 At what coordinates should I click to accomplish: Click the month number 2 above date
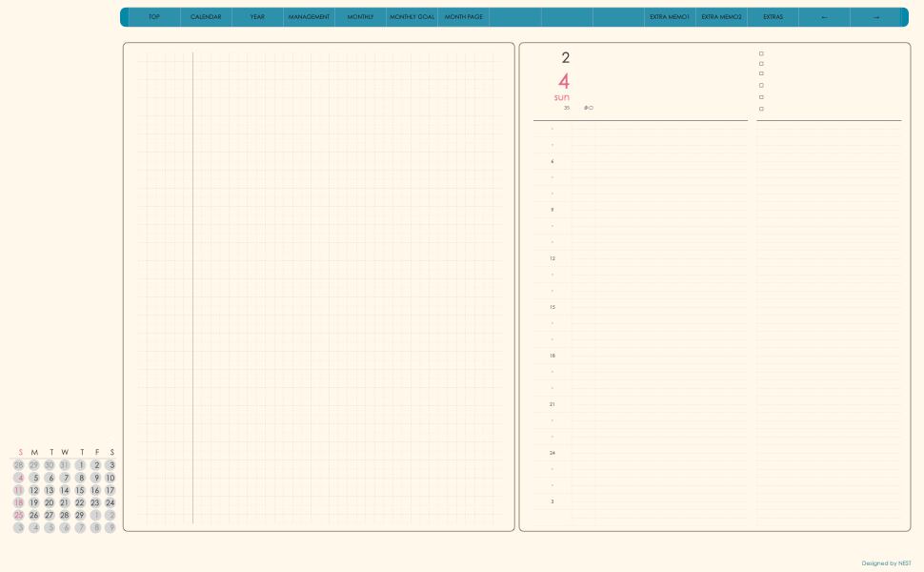tap(566, 58)
